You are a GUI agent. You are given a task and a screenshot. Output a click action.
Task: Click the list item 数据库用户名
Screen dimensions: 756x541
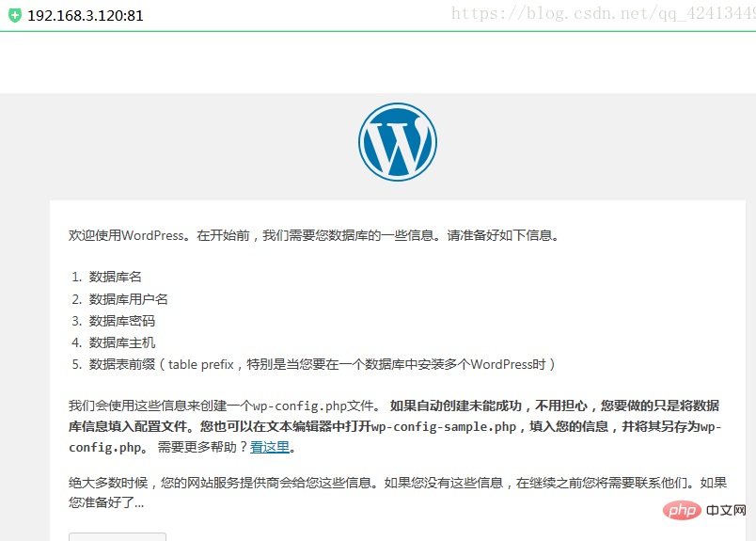tap(128, 299)
